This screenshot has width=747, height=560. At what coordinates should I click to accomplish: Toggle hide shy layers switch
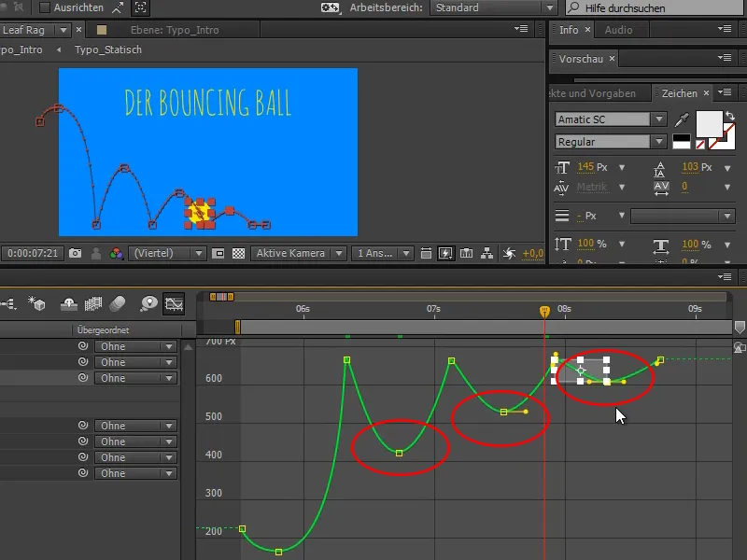[x=69, y=303]
